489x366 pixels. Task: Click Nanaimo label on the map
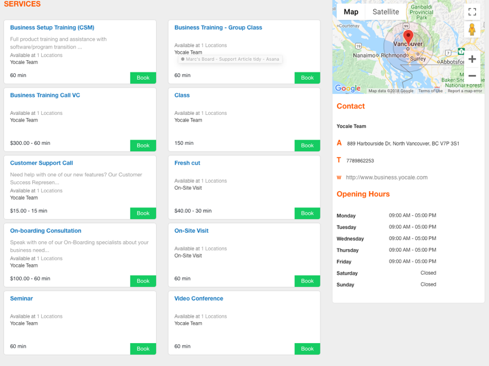tap(365, 55)
